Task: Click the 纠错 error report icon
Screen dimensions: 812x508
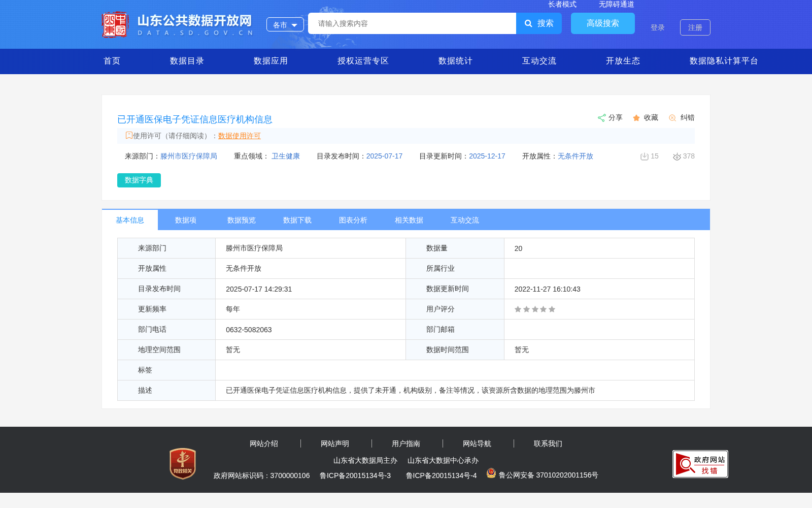Action: (x=672, y=118)
